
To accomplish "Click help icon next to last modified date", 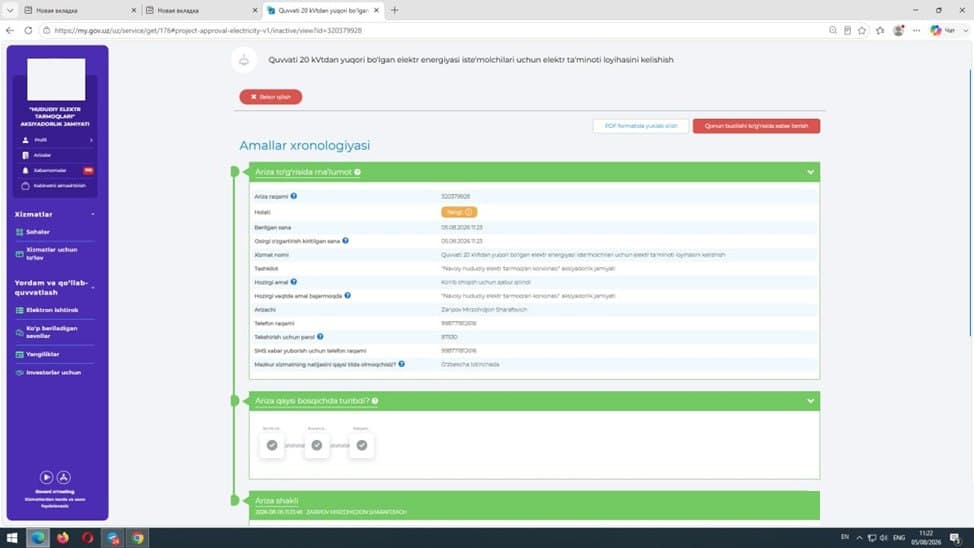I will tap(345, 240).
